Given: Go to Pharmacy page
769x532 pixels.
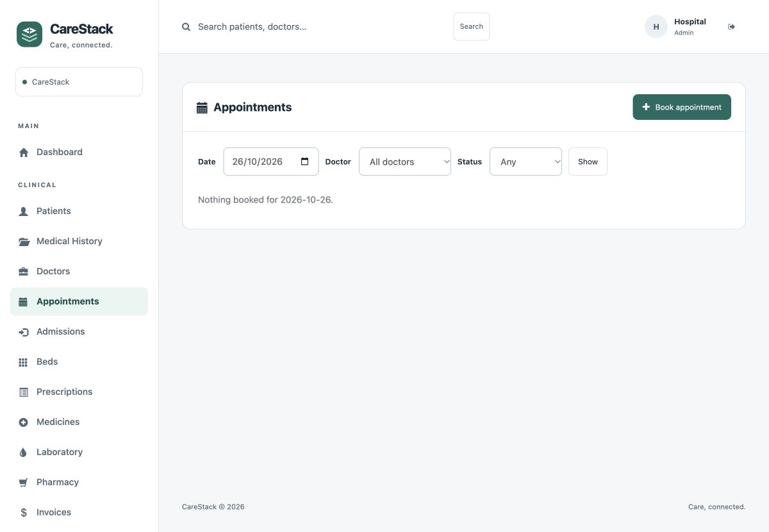Looking at the screenshot, I should 79,483.
